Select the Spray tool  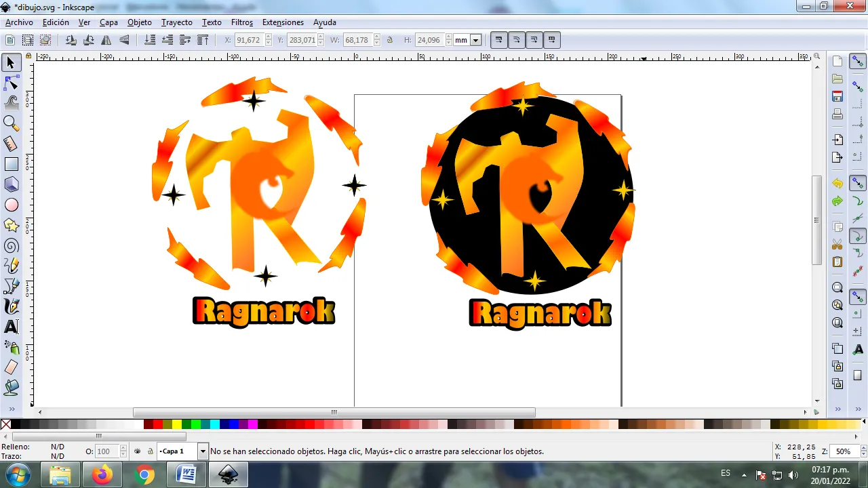click(11, 347)
